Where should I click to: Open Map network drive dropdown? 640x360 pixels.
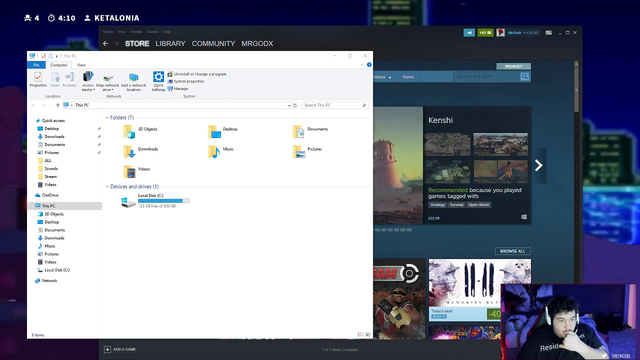(108, 83)
